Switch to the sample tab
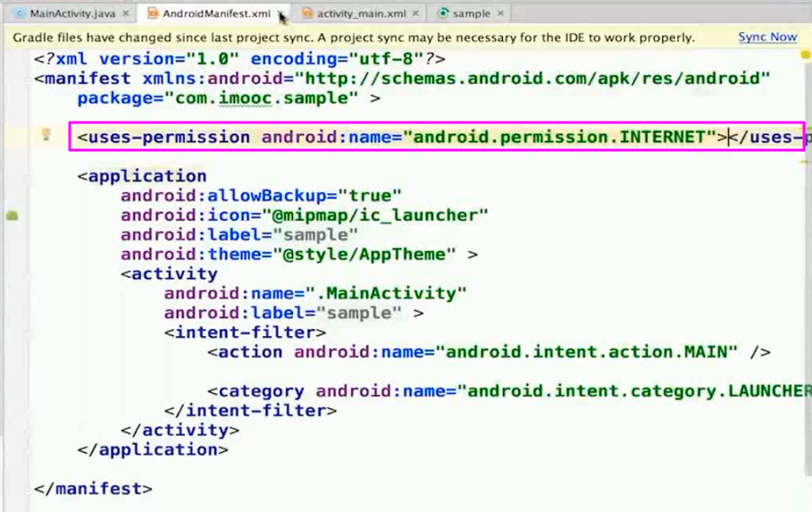Screen dimensions: 812x512 471,14
